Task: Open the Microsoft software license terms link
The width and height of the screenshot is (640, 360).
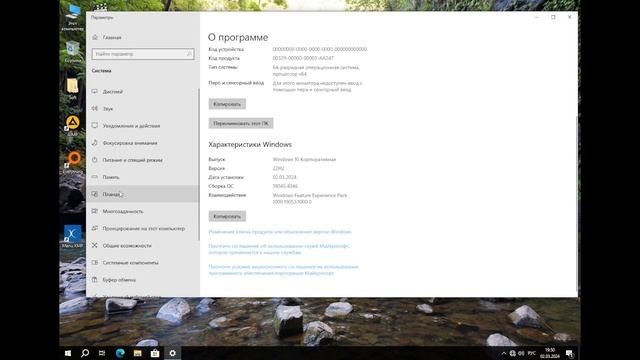Action: pos(283,270)
